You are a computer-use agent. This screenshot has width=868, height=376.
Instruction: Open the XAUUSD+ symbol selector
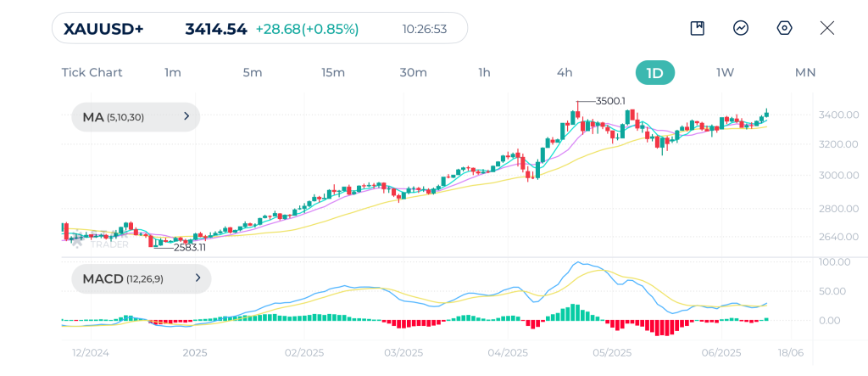[103, 29]
